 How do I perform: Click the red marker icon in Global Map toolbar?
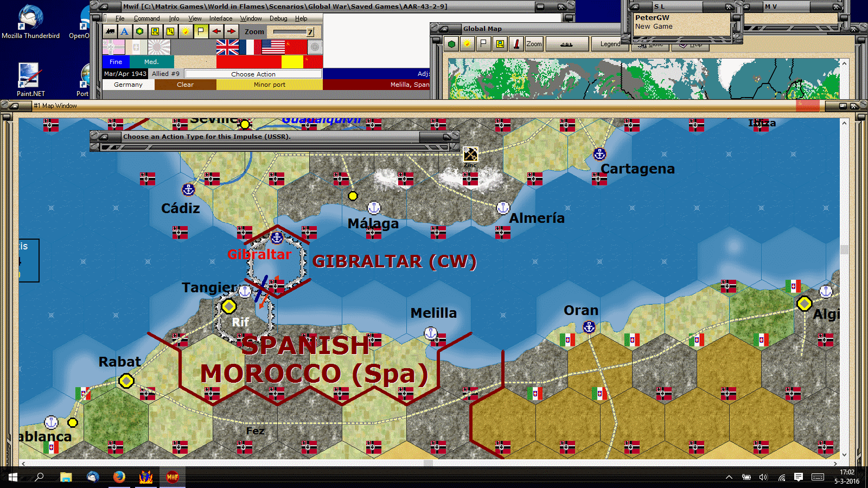pyautogui.click(x=516, y=44)
